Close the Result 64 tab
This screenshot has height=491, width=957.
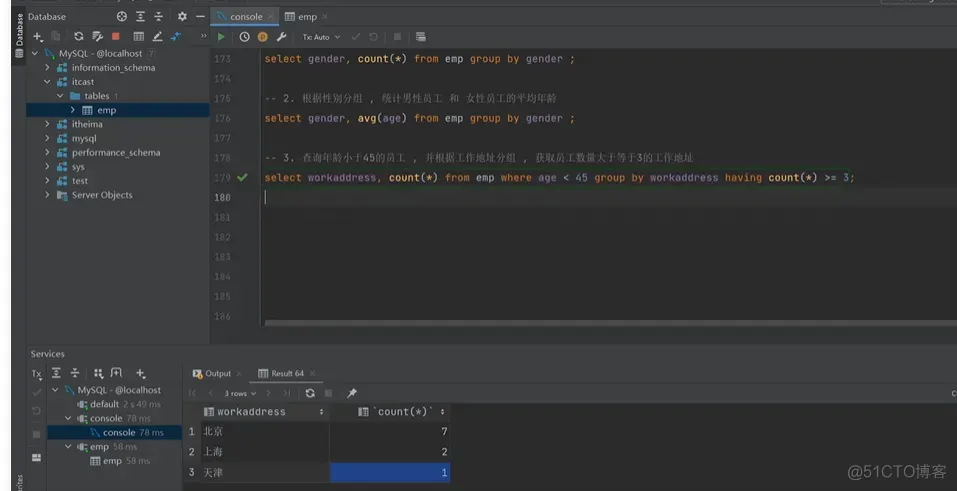(x=312, y=373)
